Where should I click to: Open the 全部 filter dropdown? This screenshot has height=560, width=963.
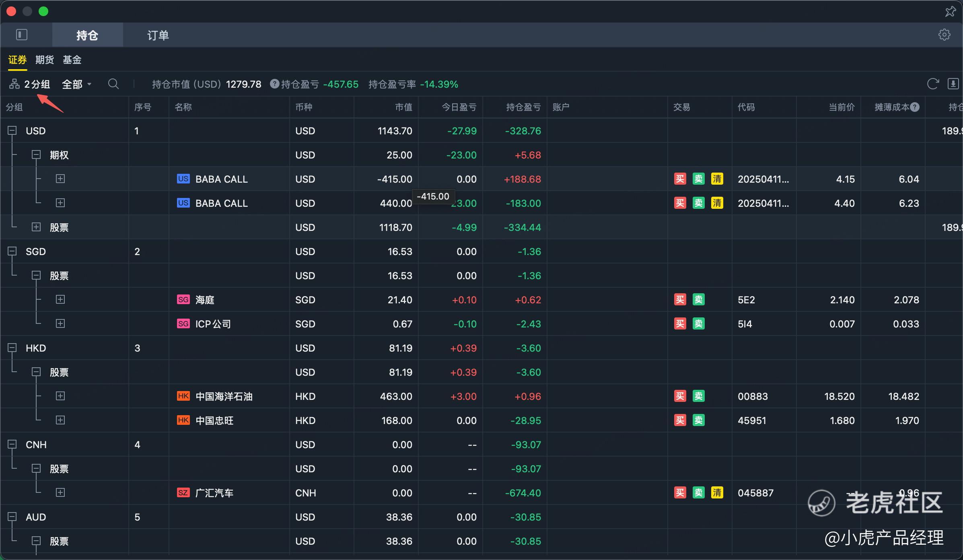coord(77,84)
